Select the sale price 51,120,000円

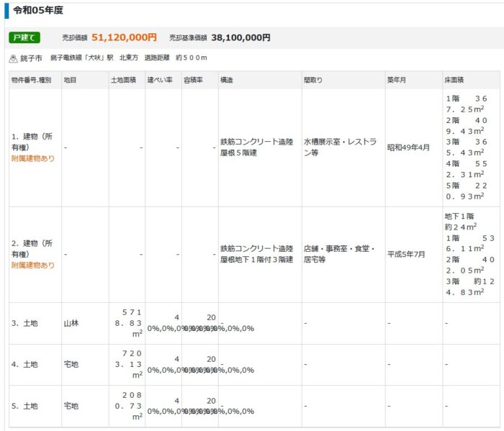click(x=124, y=37)
